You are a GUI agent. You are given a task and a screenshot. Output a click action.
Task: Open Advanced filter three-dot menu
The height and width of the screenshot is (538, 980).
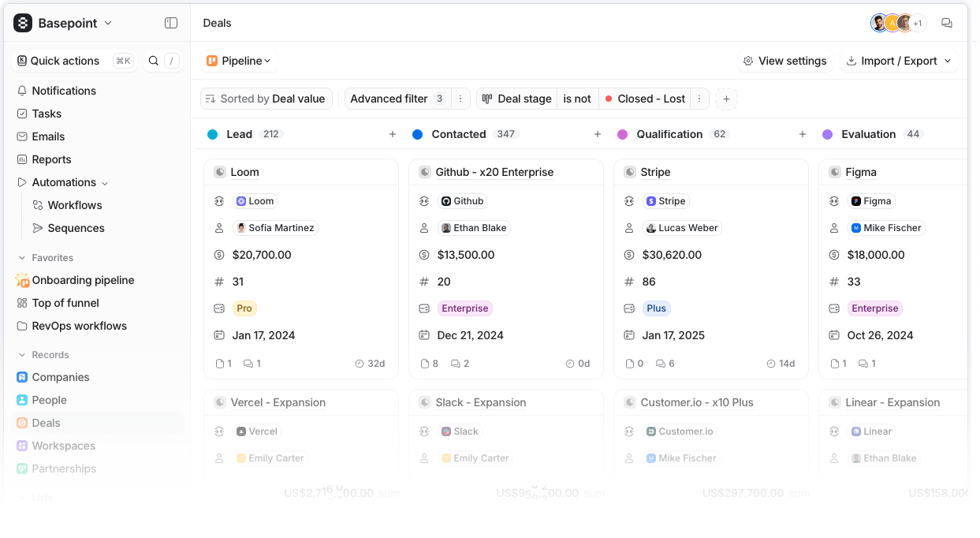462,99
